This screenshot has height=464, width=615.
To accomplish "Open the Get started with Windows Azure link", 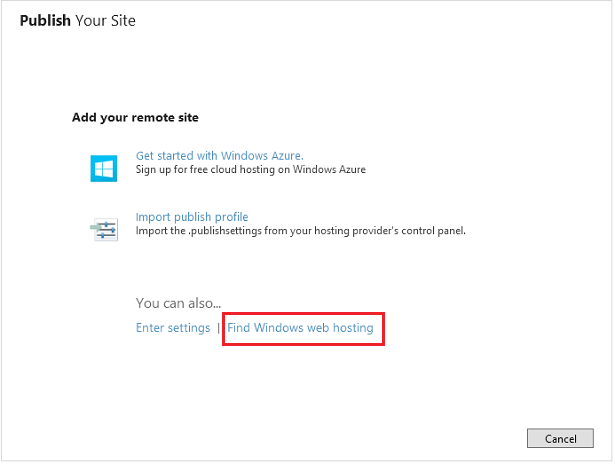I will (219, 156).
